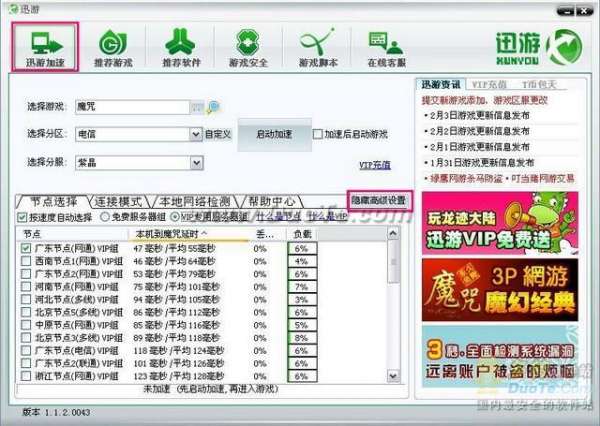600x426 pixels.
Task: Select 免费服务器组 radio button
Action: click(104, 217)
